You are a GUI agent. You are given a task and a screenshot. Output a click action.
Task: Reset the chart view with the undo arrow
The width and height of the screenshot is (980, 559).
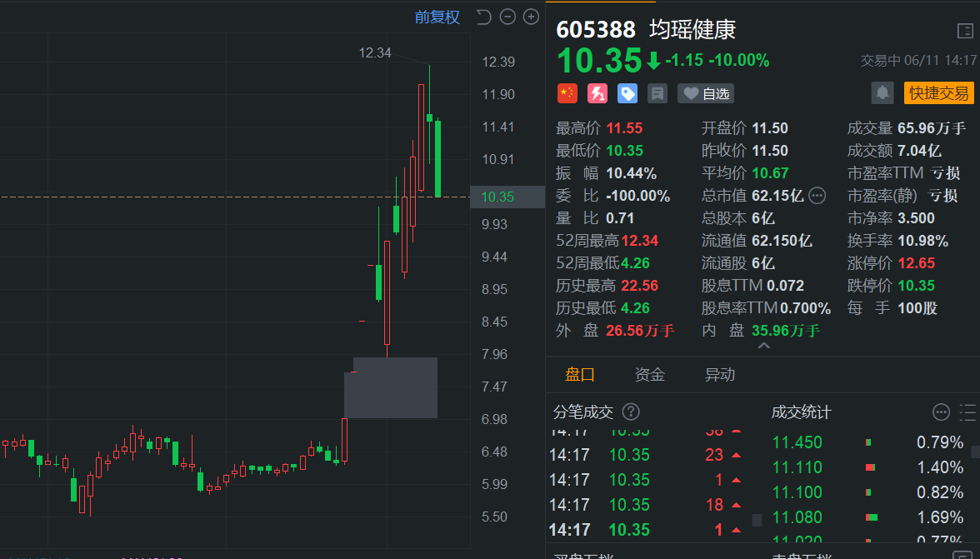click(x=483, y=17)
